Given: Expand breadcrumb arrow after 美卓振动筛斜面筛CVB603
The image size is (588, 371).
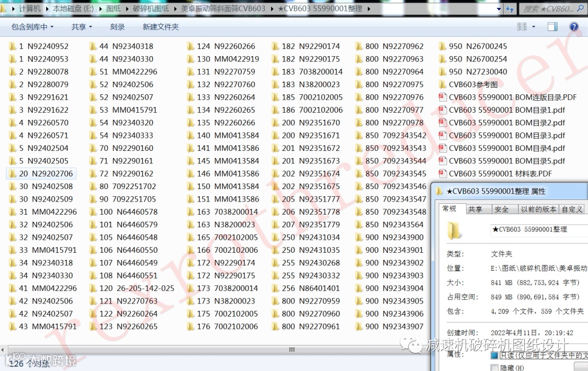Looking at the screenshot, I should [x=272, y=9].
